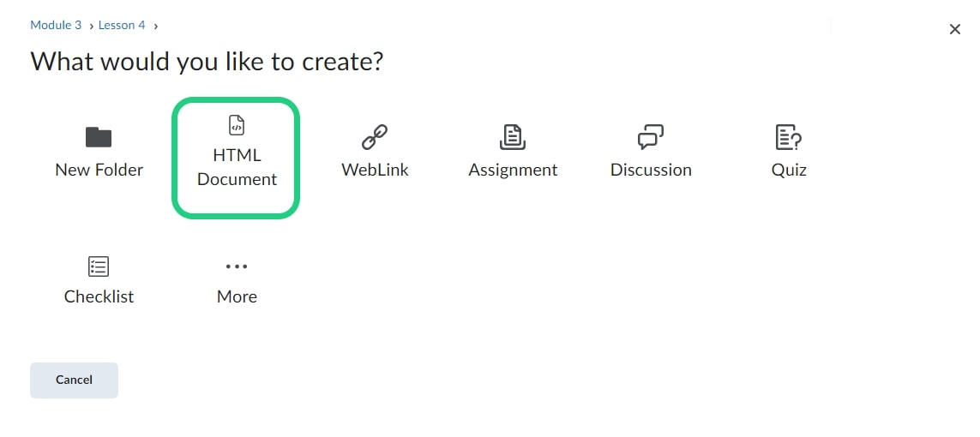Viewport: 980px width, 437px height.
Task: Click the HTML code file icon
Action: point(237,126)
